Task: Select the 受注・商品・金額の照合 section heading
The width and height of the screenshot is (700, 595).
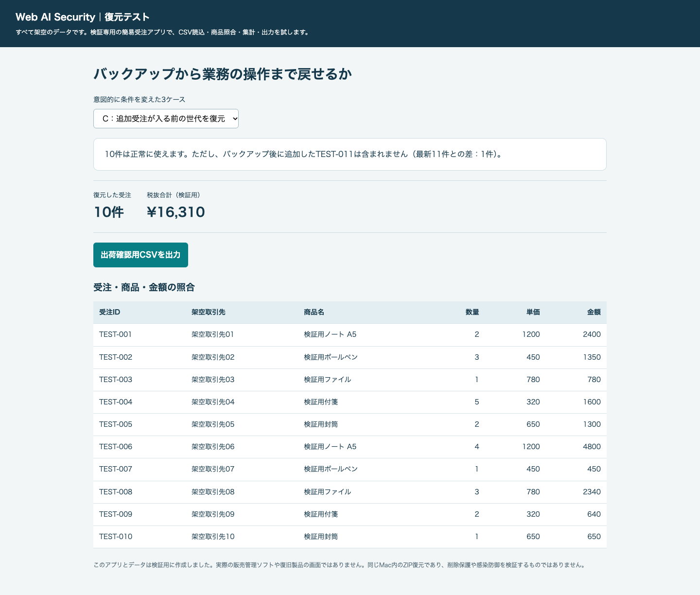Action: click(144, 287)
